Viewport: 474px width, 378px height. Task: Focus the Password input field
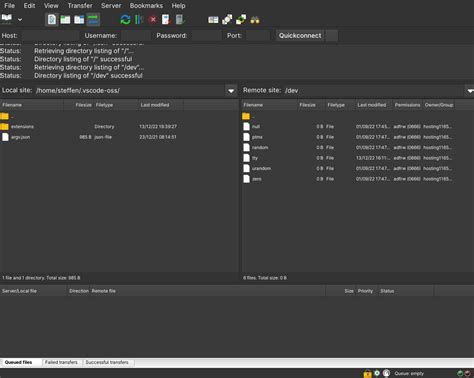(x=206, y=35)
